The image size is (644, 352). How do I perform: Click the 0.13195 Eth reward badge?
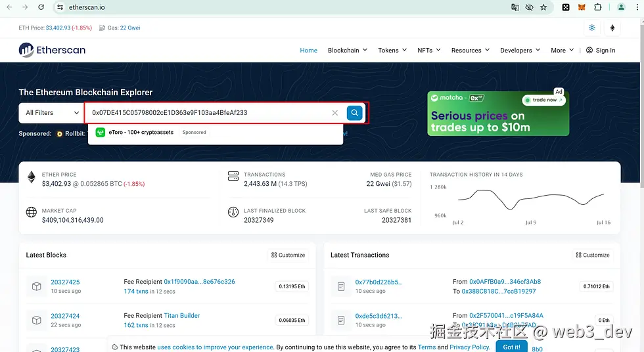[x=292, y=286]
